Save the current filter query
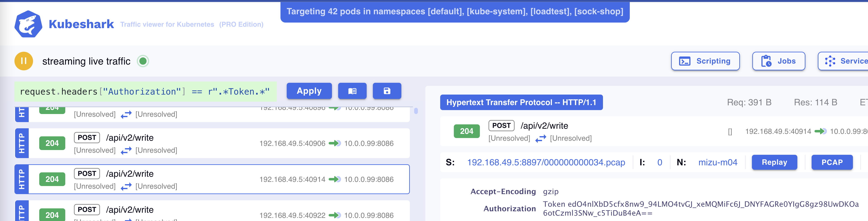 tap(387, 91)
